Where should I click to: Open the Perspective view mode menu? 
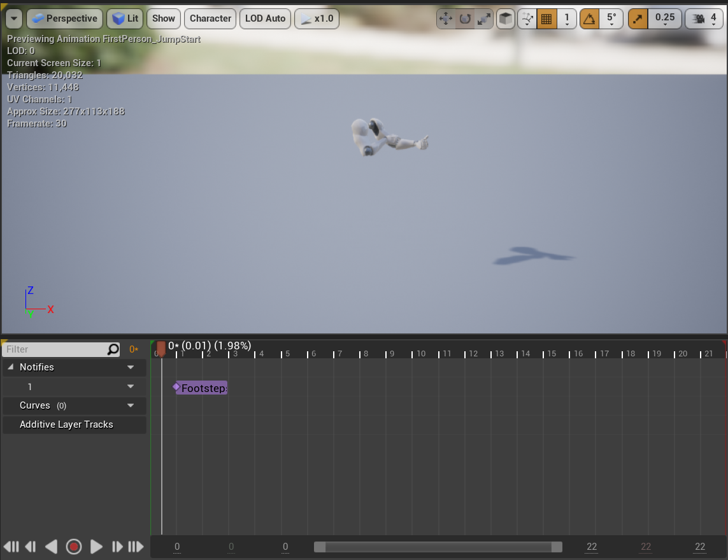[64, 18]
